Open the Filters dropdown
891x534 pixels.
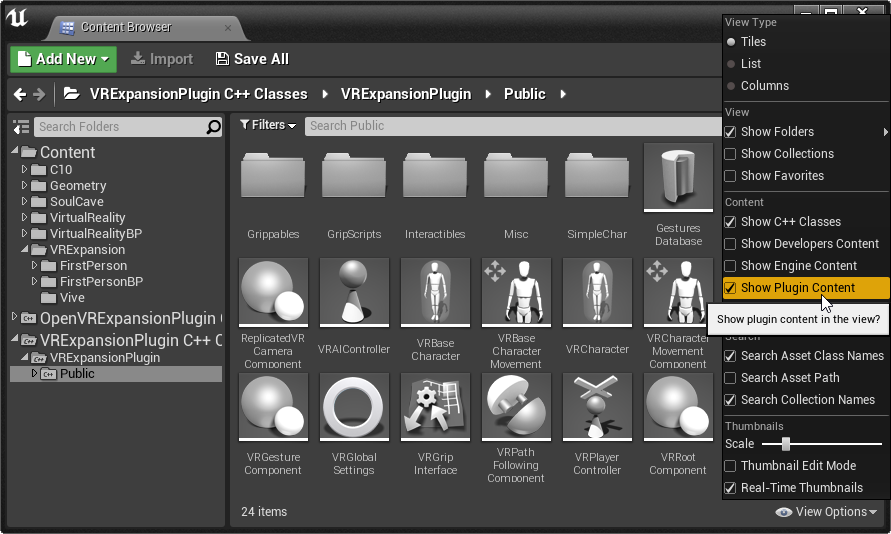268,125
